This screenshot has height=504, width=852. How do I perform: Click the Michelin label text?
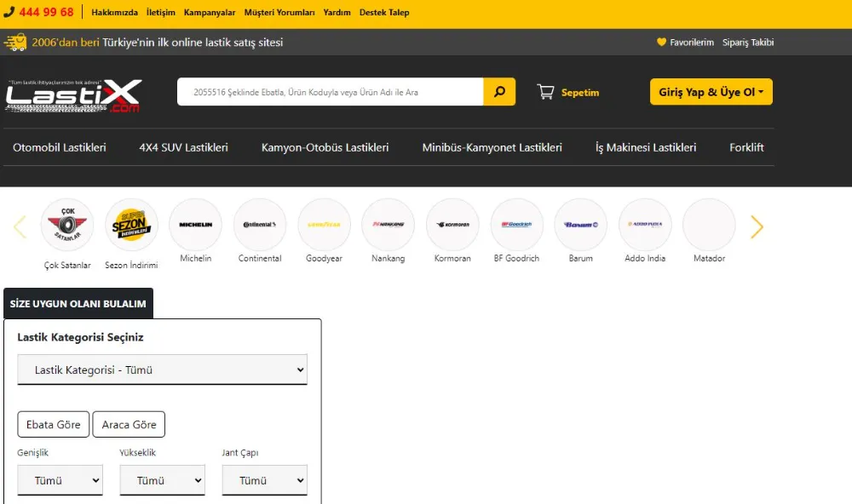196,258
